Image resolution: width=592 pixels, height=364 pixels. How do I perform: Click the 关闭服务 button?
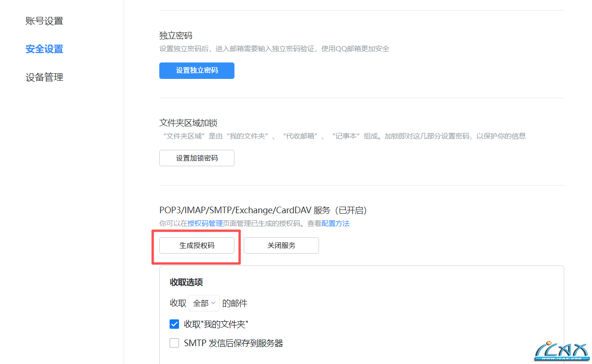pyautogui.click(x=281, y=245)
